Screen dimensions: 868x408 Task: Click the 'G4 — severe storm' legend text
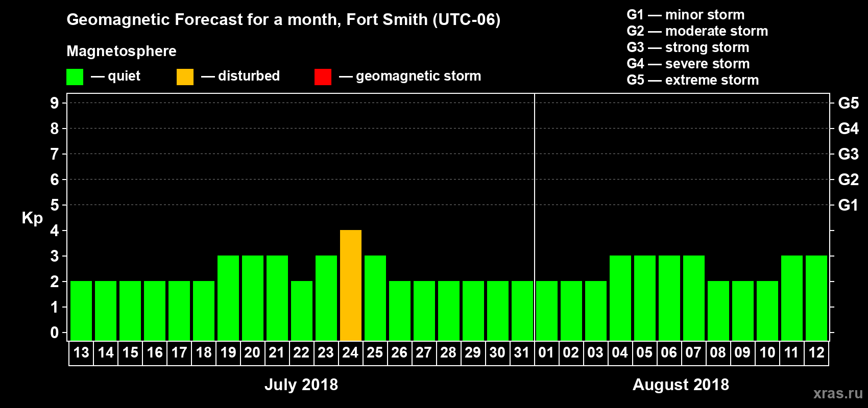[x=688, y=64]
